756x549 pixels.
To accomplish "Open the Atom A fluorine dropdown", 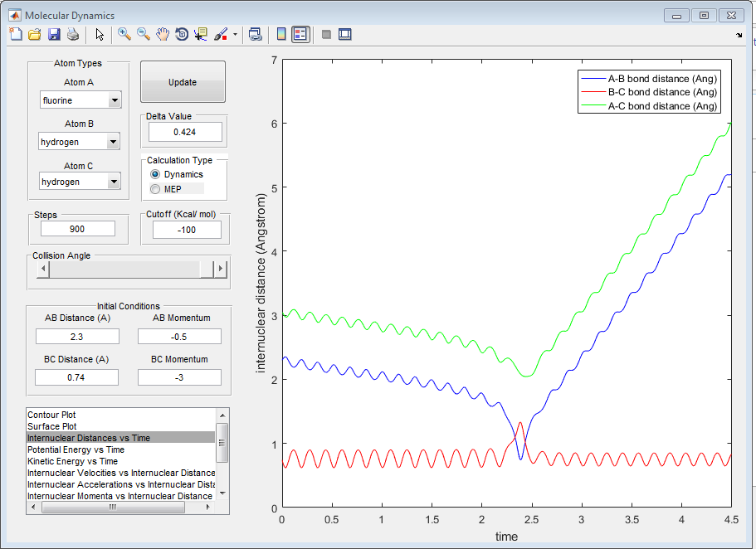I will pos(114,101).
